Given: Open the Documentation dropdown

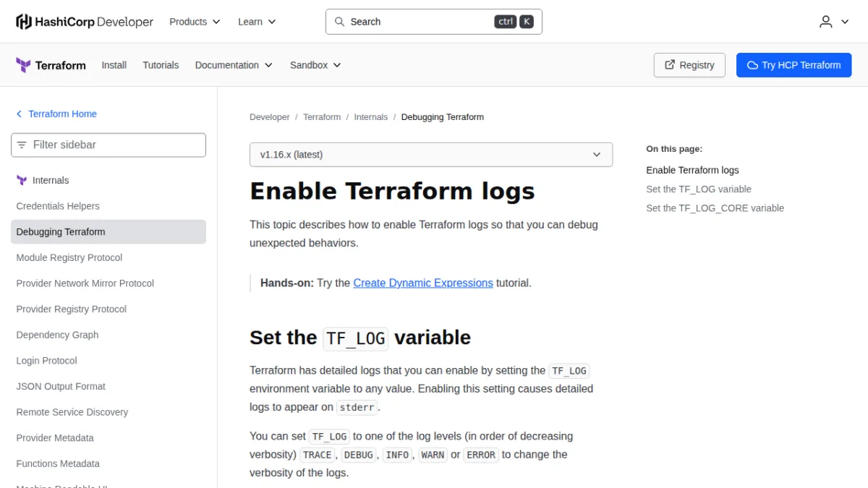Looking at the screenshot, I should pos(234,65).
